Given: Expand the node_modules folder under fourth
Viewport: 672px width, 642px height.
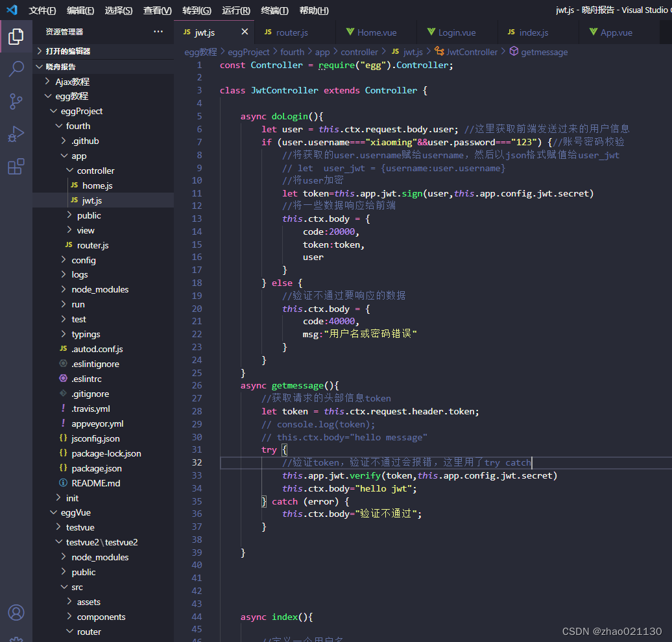Looking at the screenshot, I should click(x=100, y=289).
